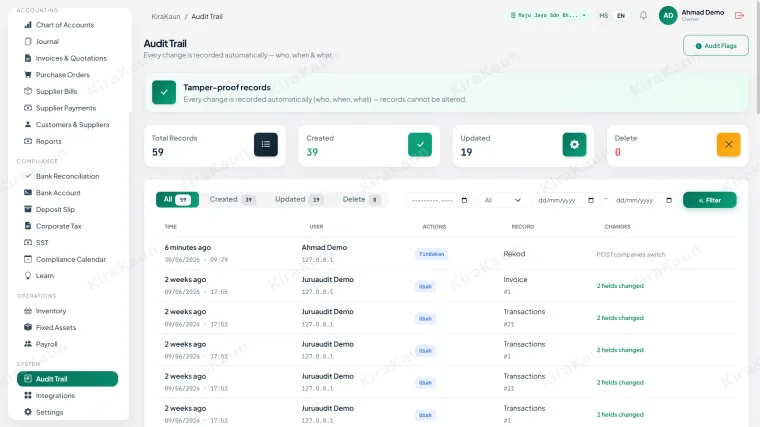Select the Created 39 tab

coord(232,200)
